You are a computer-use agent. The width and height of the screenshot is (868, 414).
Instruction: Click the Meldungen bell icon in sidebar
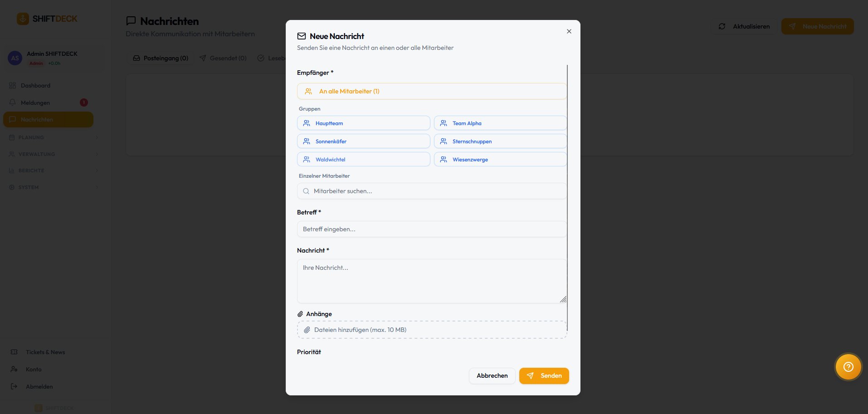click(12, 102)
